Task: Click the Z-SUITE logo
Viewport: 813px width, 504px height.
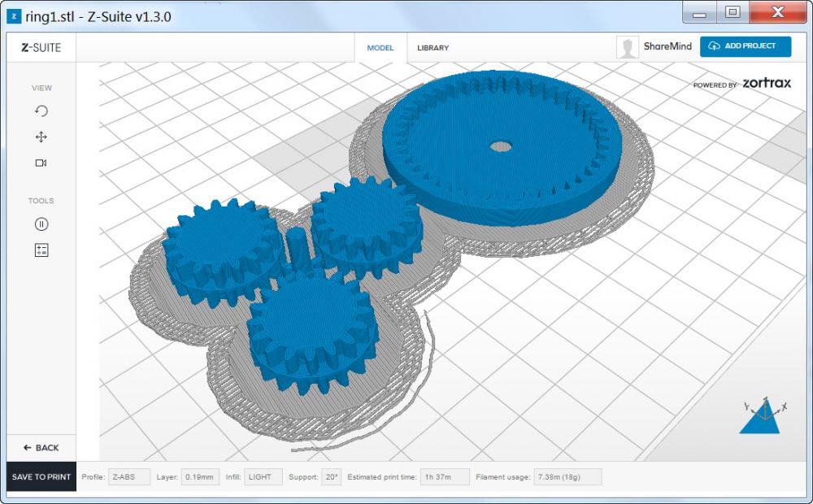Action: 41,47
